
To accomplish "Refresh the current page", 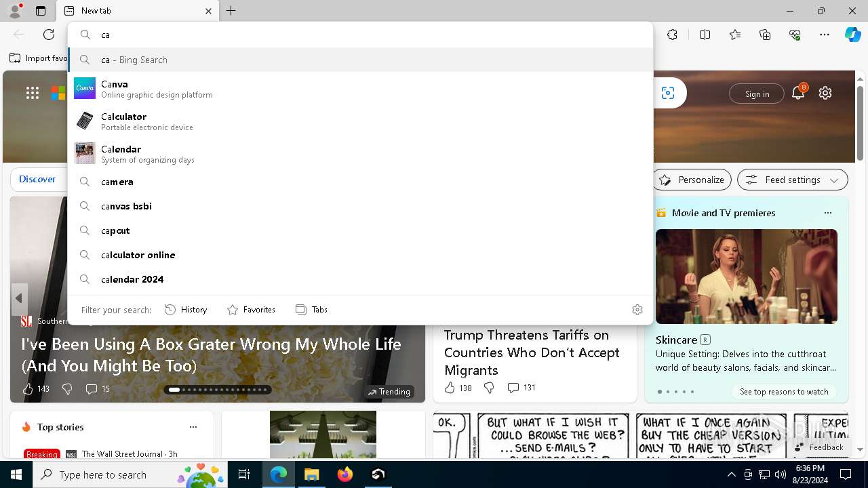I will pyautogui.click(x=49, y=35).
